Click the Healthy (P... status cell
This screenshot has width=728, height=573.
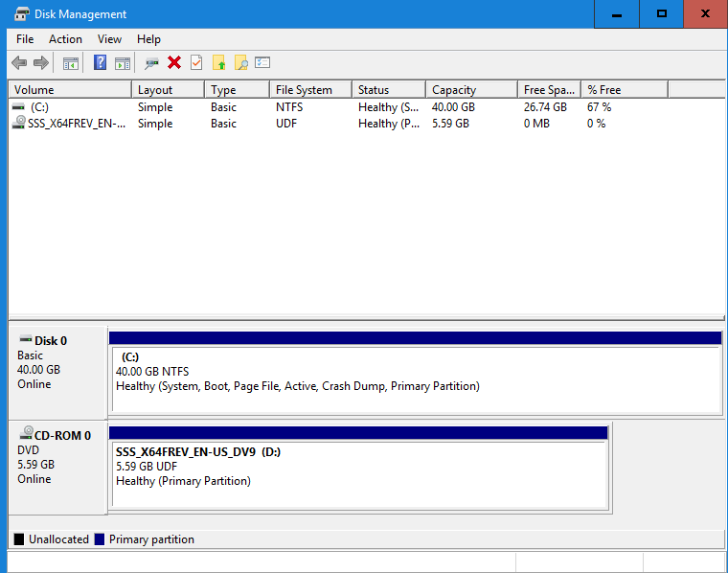pos(389,124)
